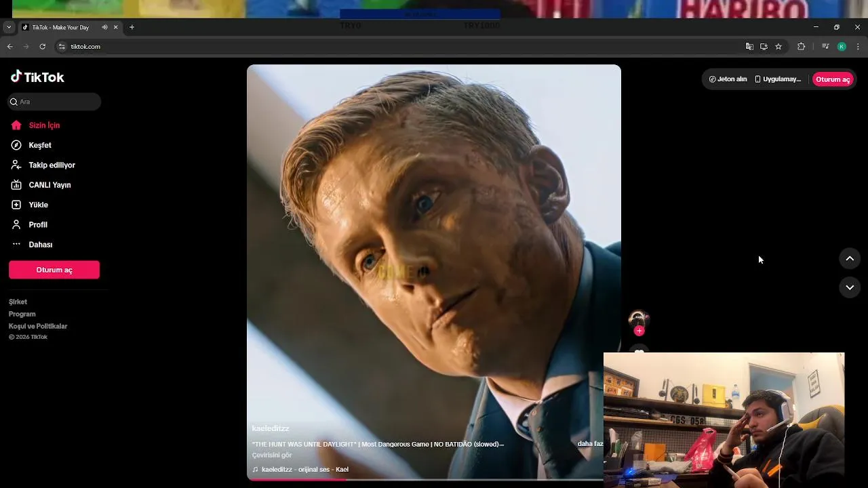Open CANLI Yayın live section
868x488 pixels.
pyautogui.click(x=50, y=185)
